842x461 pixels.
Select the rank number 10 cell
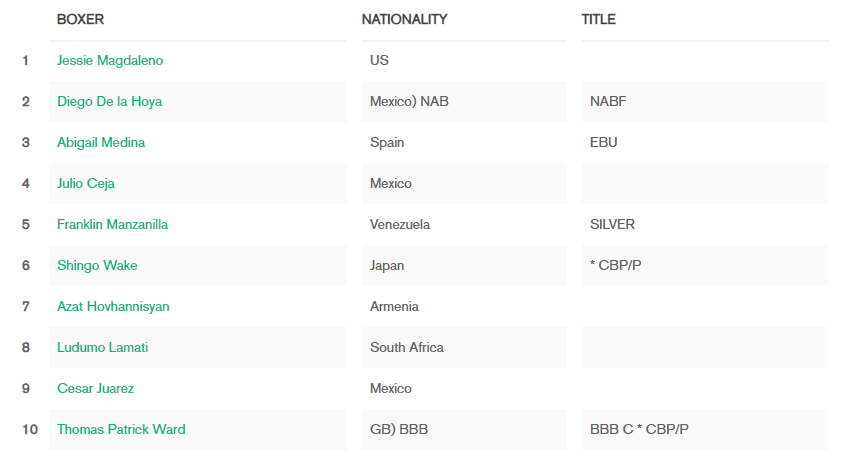30,429
